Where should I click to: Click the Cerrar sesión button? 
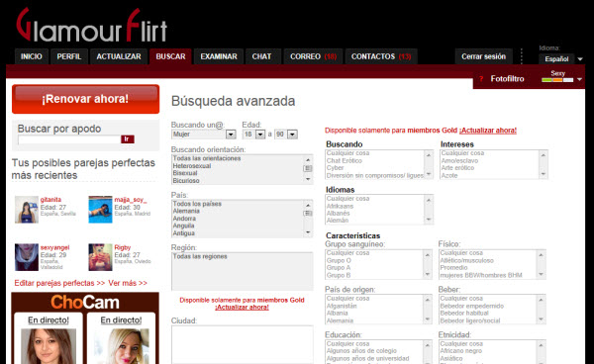[x=483, y=56]
